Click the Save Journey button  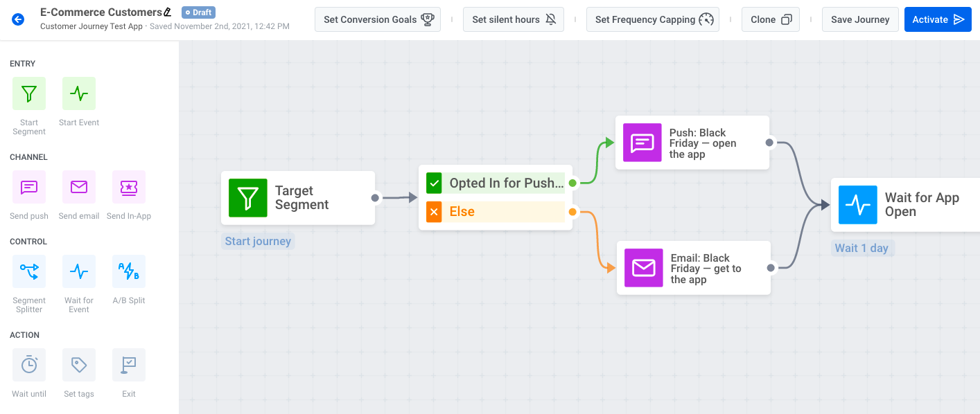[x=860, y=19]
